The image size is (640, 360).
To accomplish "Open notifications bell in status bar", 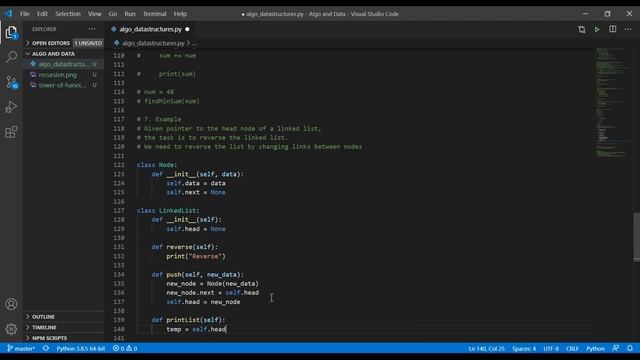I will coord(630,348).
